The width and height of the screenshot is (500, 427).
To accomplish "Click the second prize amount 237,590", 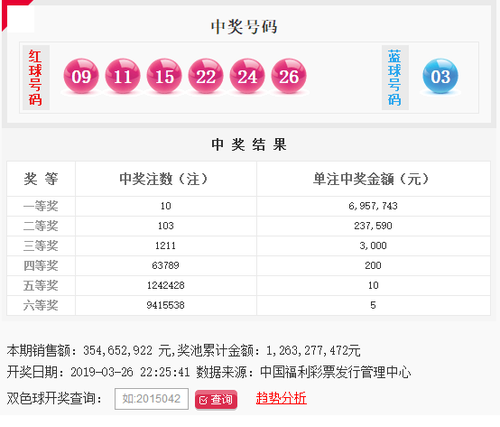I will click(373, 226).
